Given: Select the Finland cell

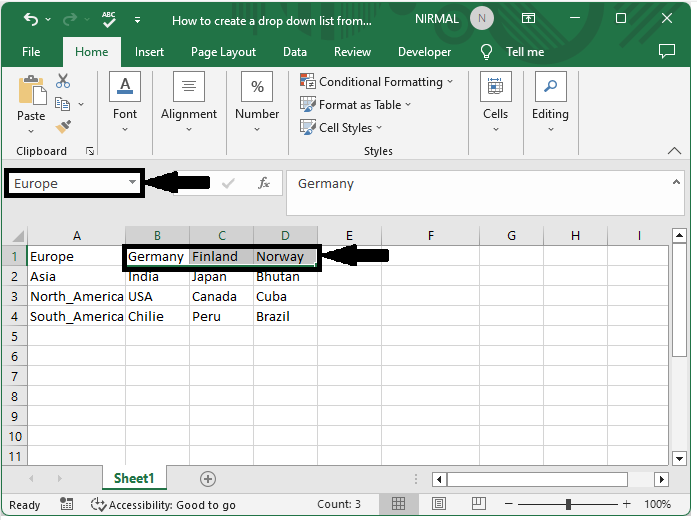Looking at the screenshot, I should (x=221, y=256).
